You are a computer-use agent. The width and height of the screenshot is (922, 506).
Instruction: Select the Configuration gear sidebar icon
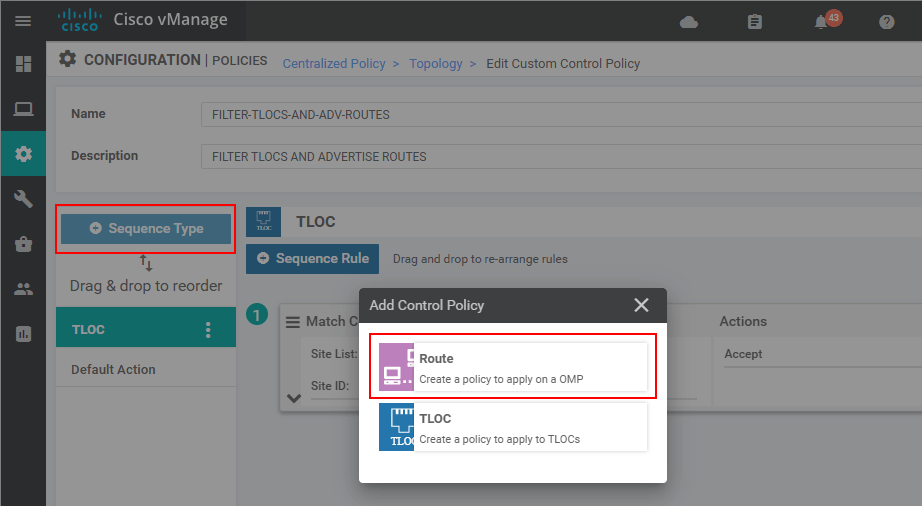[23, 153]
